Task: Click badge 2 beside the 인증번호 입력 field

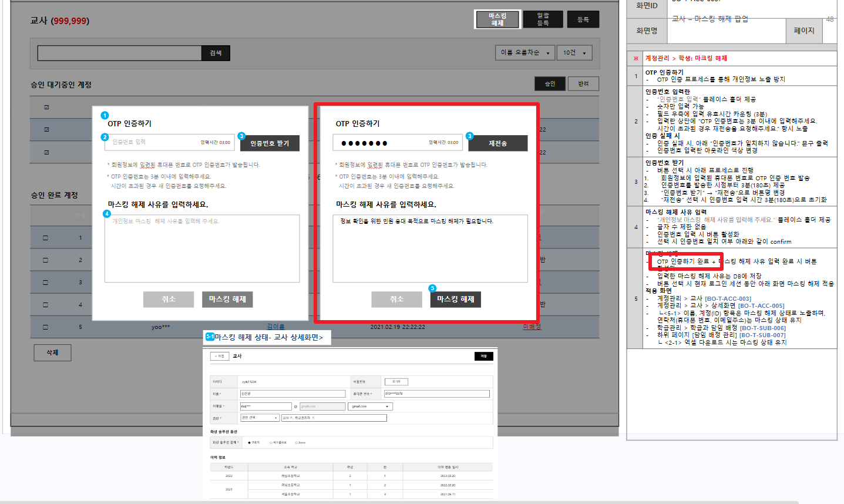Action: 105,137
